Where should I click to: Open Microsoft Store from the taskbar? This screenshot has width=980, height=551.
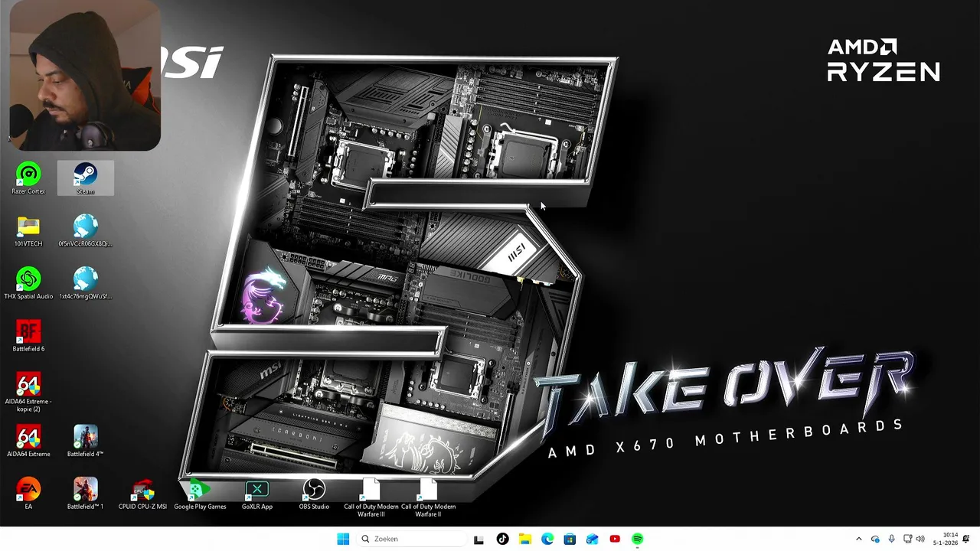tap(570, 539)
